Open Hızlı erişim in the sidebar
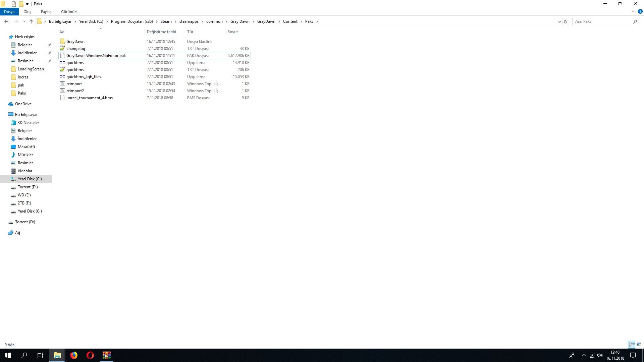644x362 pixels. [x=24, y=37]
